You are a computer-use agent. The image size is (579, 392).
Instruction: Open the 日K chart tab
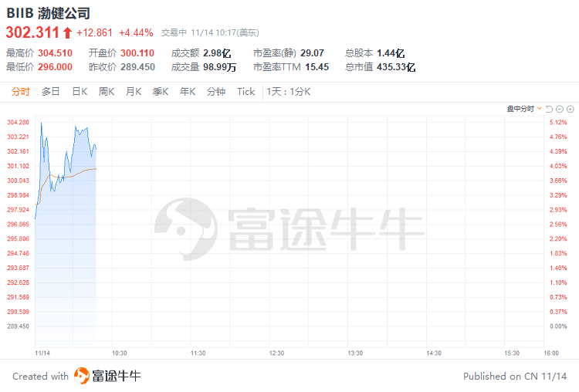point(80,92)
